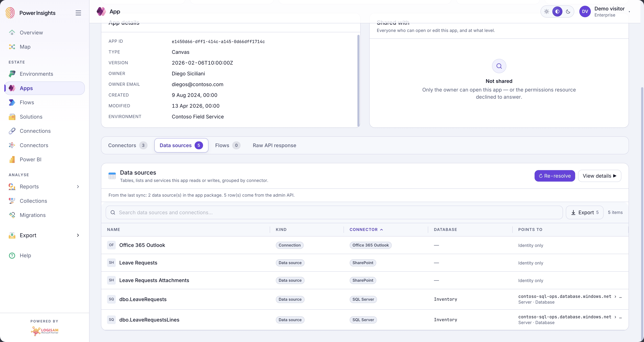Viewport: 644px width, 342px height.
Task: Expand the Export submenu chevron
Action: tap(78, 235)
